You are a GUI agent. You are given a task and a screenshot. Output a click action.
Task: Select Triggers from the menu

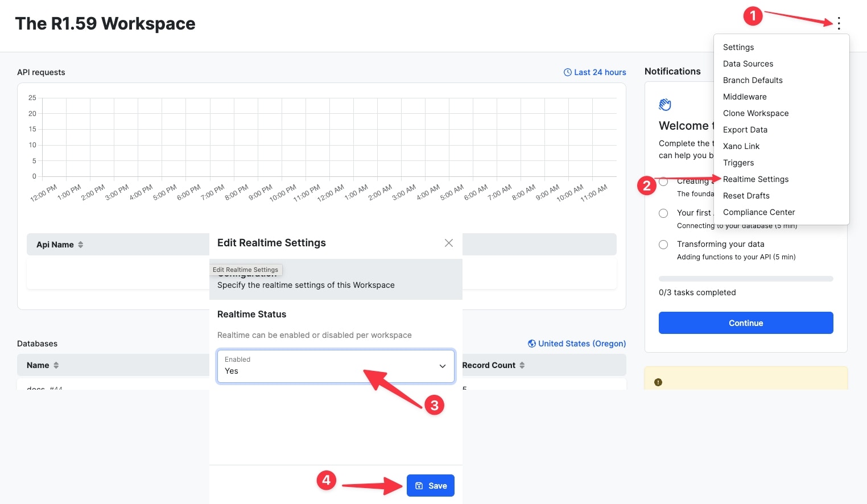pos(738,163)
